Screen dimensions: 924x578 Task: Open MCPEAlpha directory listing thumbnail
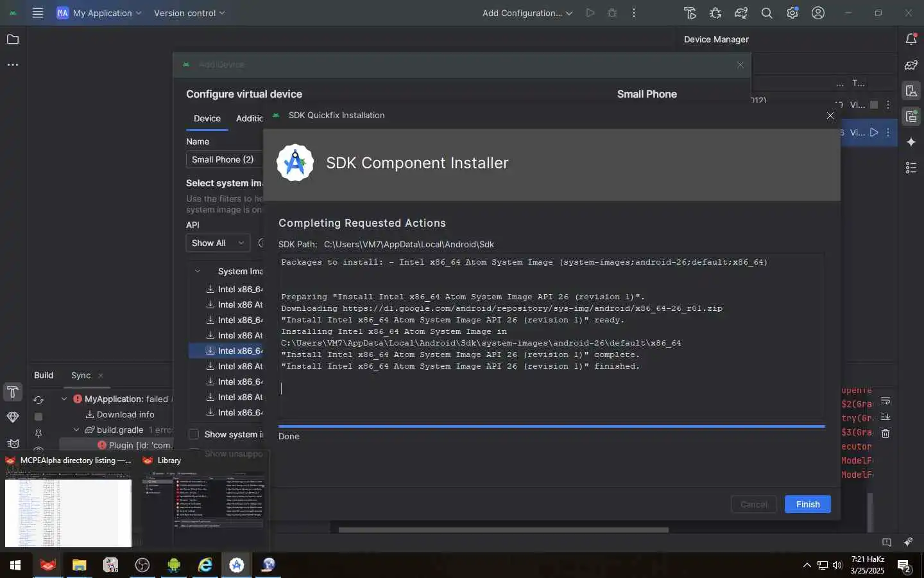point(68,502)
